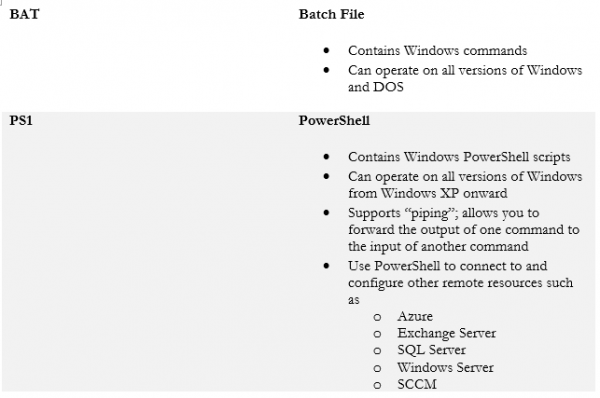Click the SCCM list item
Screen dimensions: 600x398
pyautogui.click(x=417, y=384)
